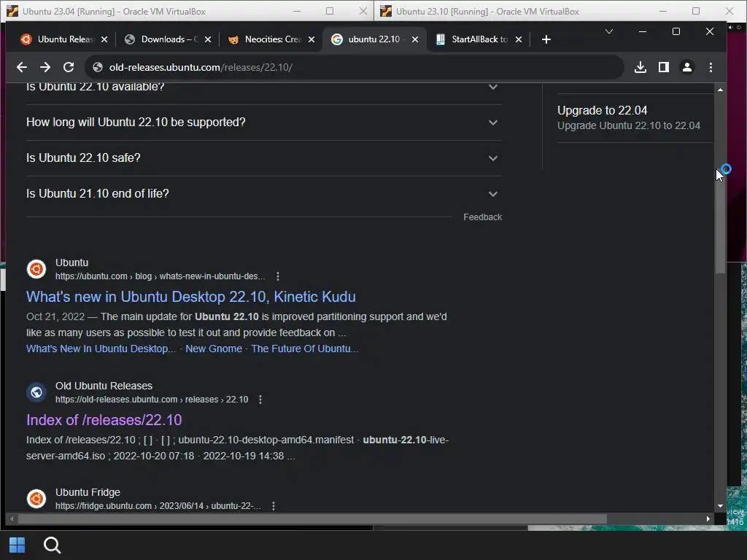The image size is (747, 560).
Task: Click the globe favicon of Old Ubuntu Releases
Action: point(36,392)
